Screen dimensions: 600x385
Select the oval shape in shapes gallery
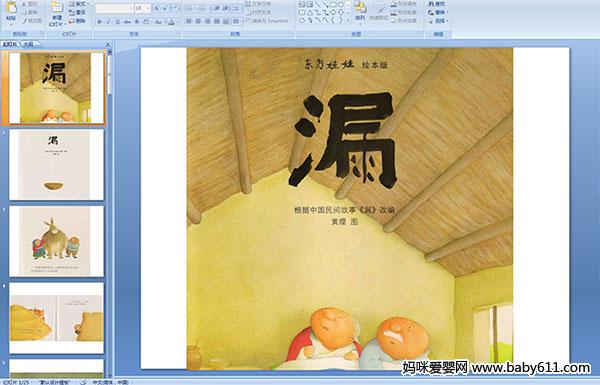click(x=340, y=5)
